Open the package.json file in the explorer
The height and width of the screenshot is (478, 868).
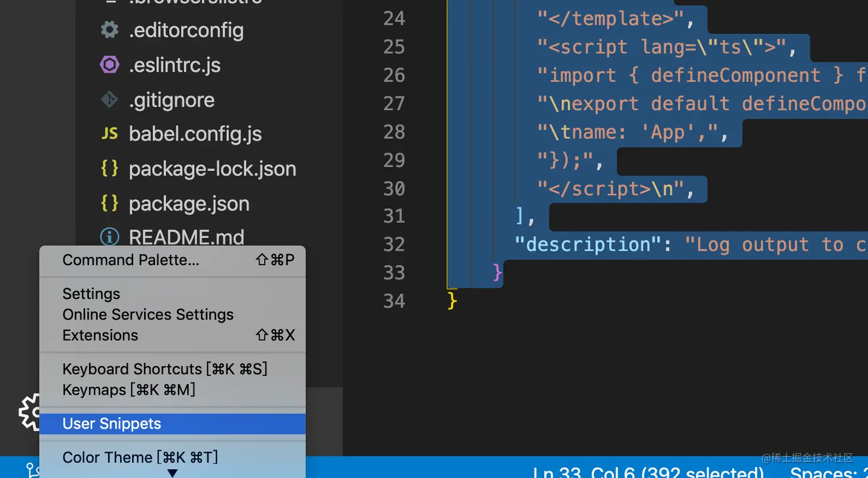coord(189,204)
